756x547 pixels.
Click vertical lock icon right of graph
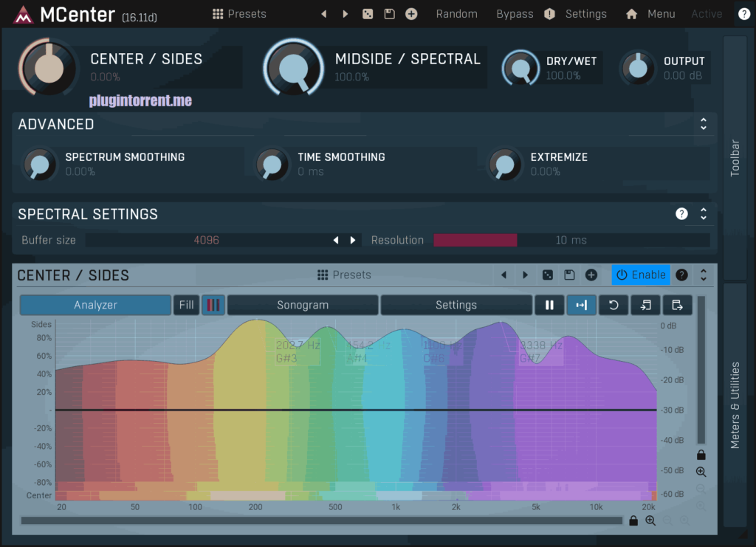point(701,455)
